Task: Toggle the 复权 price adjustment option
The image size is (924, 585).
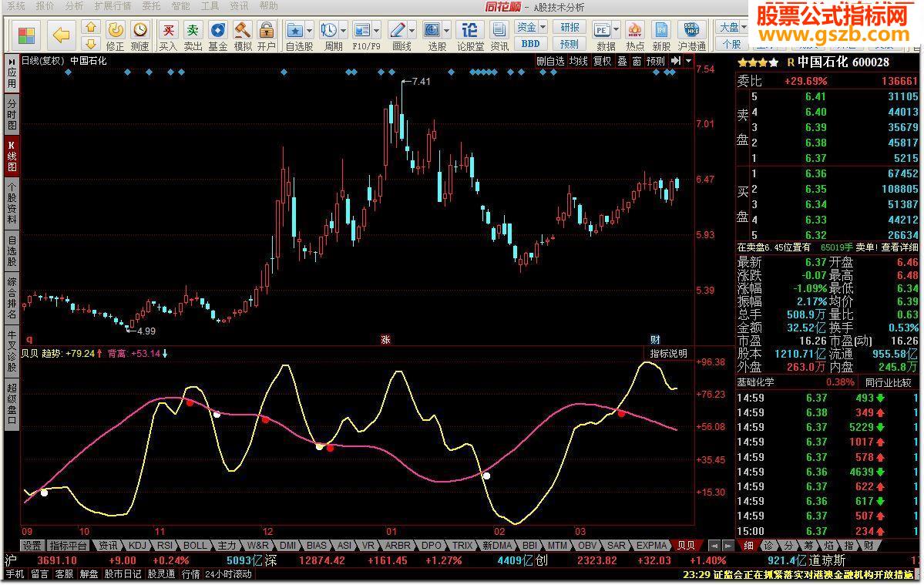Action: (602, 61)
